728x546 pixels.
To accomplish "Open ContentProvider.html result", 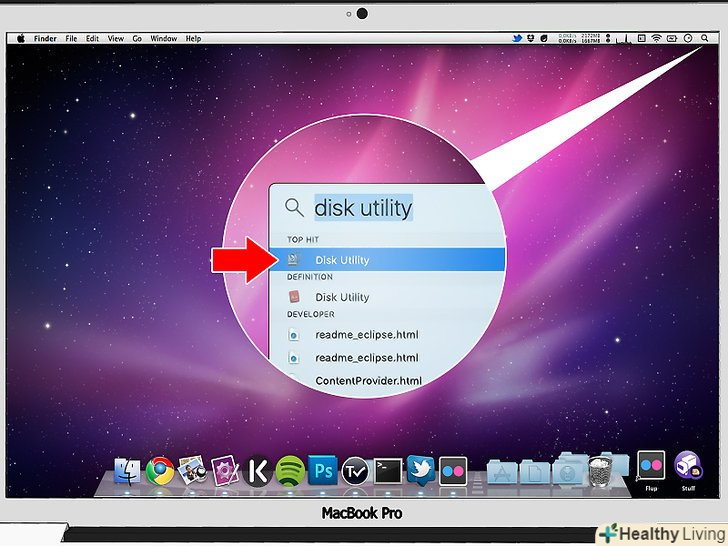I will pos(368,381).
